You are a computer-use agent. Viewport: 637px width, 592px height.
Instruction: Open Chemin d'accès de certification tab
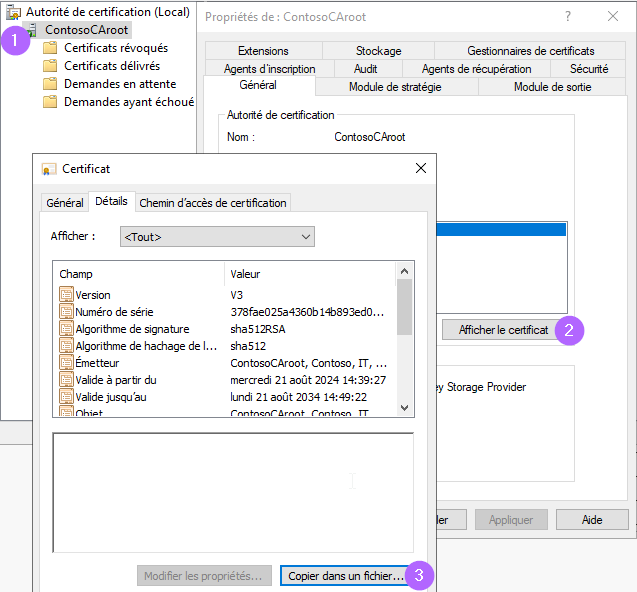[x=213, y=203]
